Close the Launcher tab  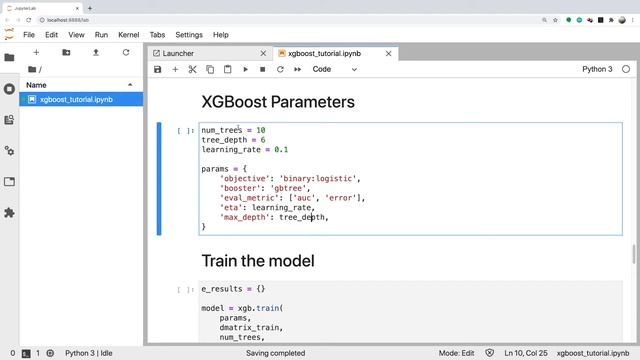point(263,53)
